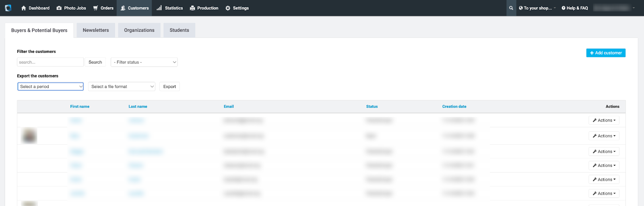Open Actions dropdown for second customer row
The image size is (644, 206).
pyautogui.click(x=604, y=136)
